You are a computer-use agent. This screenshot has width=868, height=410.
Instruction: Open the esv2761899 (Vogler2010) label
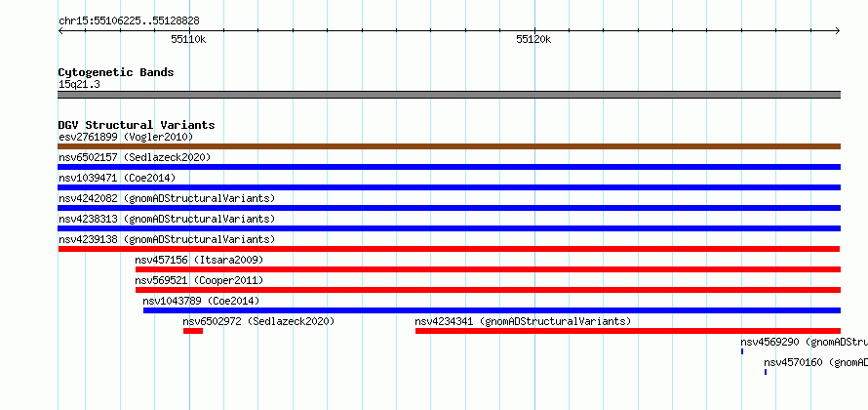[x=126, y=137]
